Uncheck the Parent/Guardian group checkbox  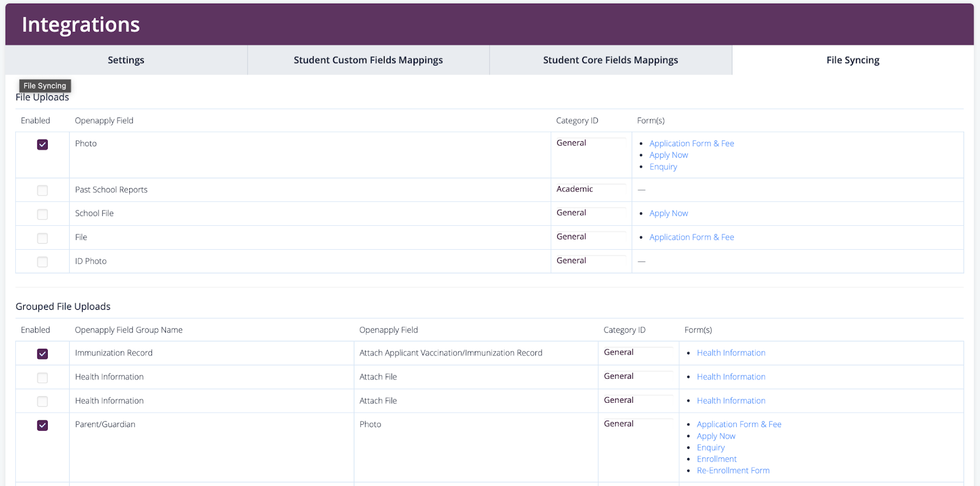pos(42,425)
